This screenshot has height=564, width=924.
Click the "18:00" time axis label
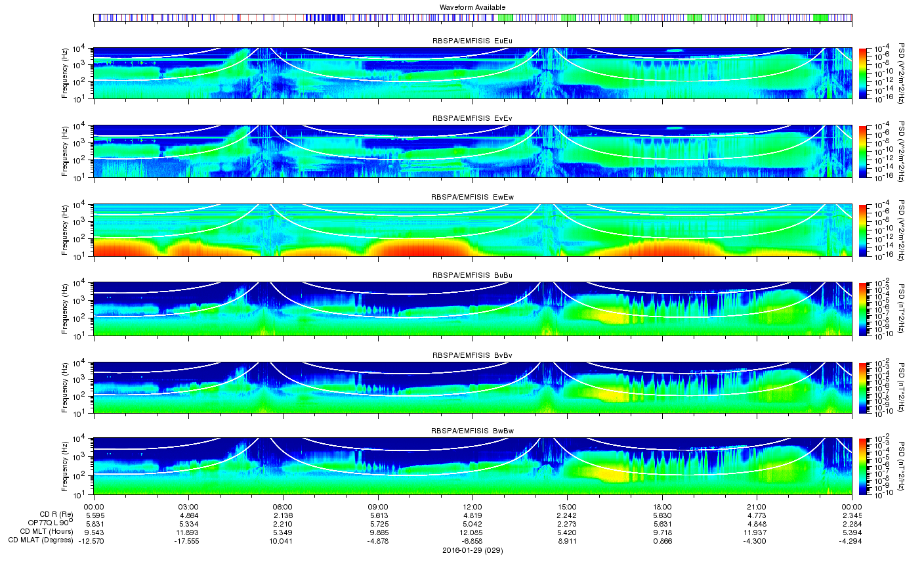(662, 507)
